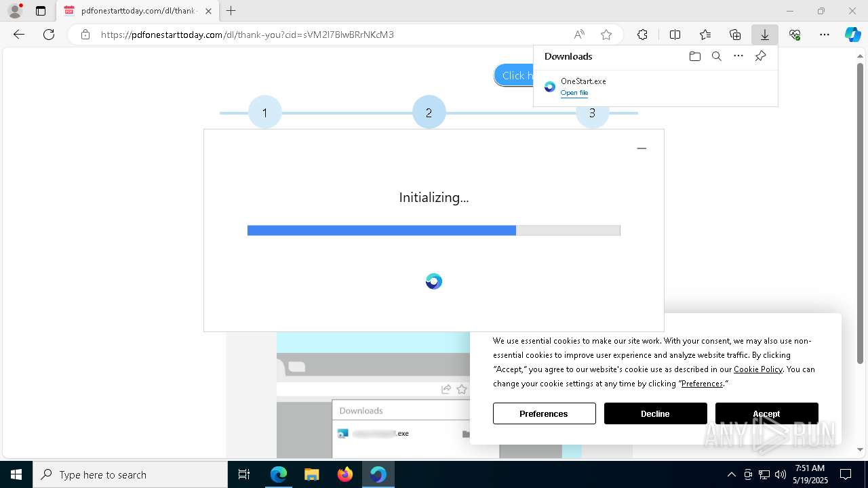868x488 pixels.
Task: Go back to the previous page
Action: point(19,35)
